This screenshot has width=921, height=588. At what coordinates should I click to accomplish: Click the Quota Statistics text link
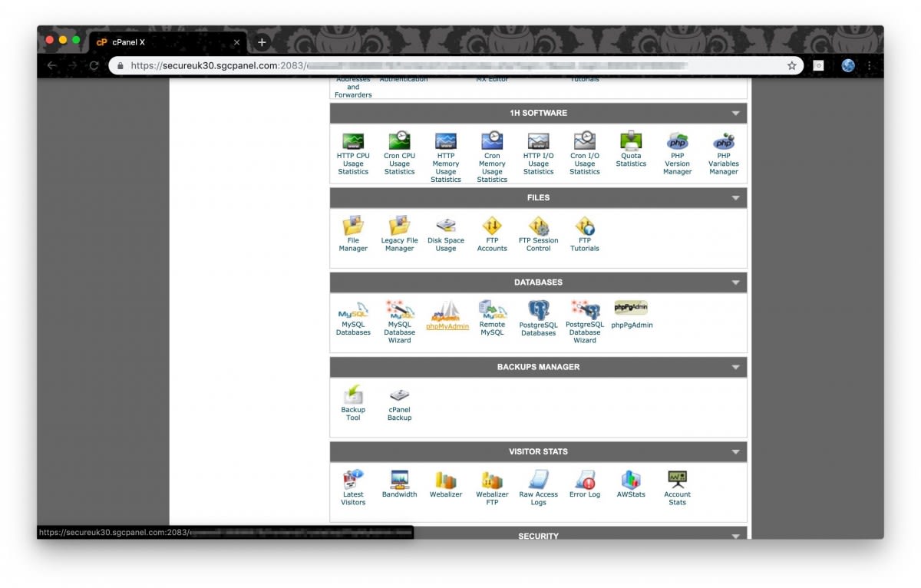pos(631,160)
